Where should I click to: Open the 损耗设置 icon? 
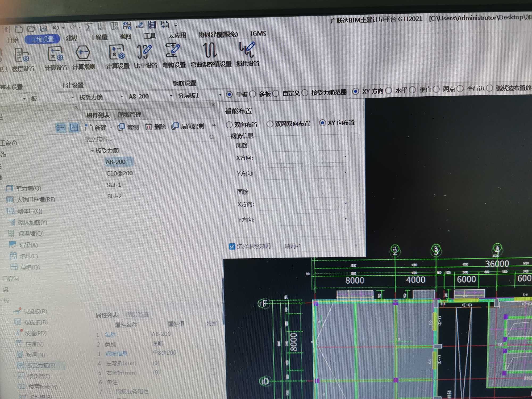tap(248, 54)
